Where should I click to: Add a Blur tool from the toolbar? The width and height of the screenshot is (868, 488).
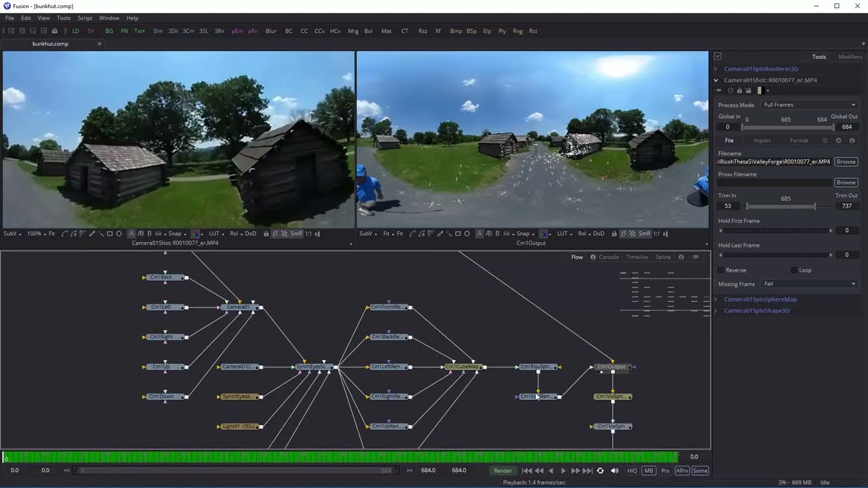point(271,31)
